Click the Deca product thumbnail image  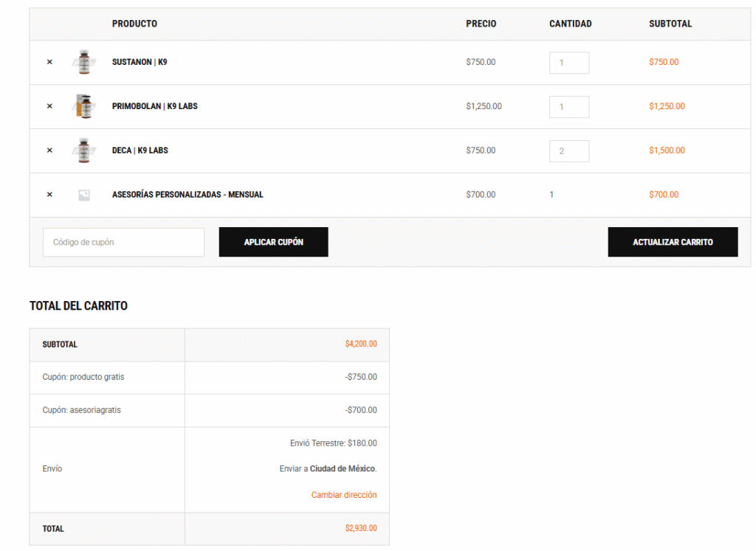coord(84,150)
